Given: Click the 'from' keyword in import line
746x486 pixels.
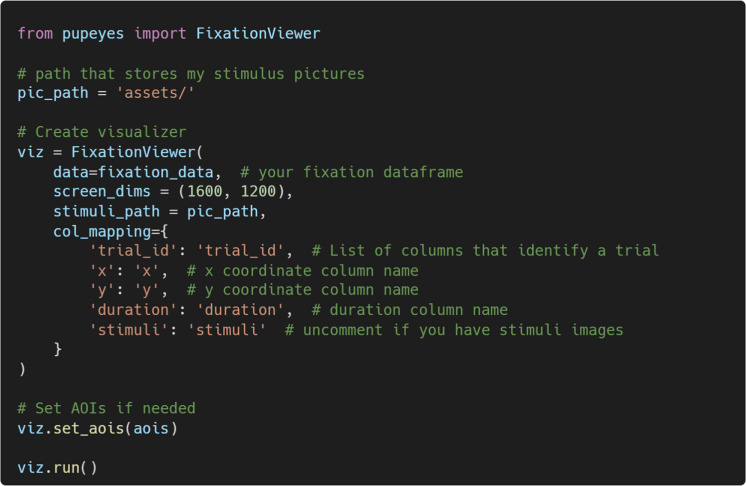Looking at the screenshot, I should click(35, 33).
